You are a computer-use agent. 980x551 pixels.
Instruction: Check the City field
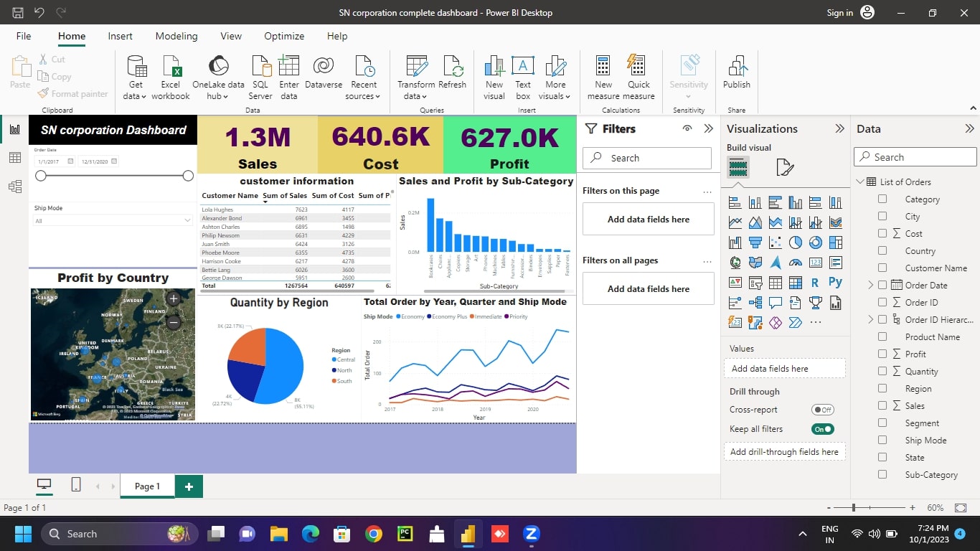(882, 216)
